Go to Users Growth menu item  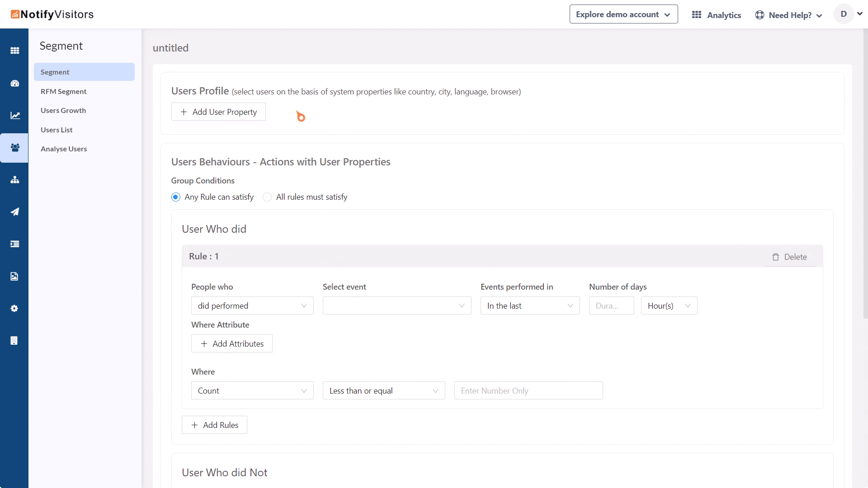[x=63, y=111]
